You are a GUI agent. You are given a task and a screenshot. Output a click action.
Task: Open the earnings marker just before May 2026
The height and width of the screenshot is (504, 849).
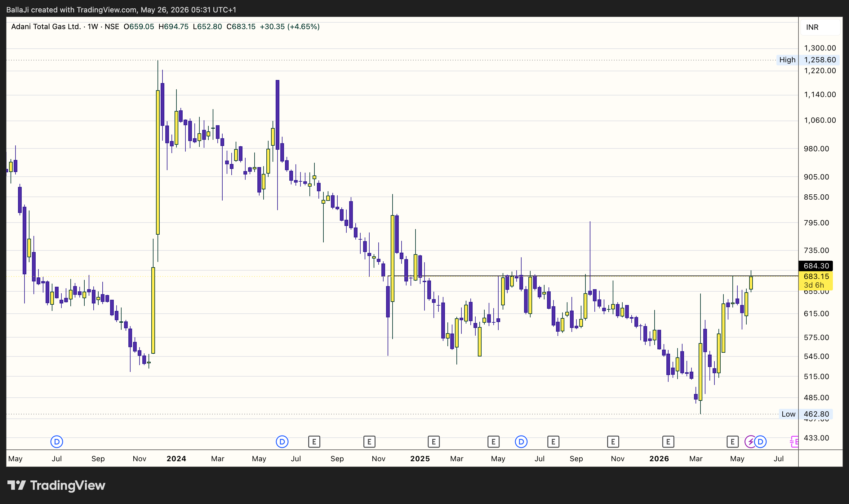click(x=732, y=442)
